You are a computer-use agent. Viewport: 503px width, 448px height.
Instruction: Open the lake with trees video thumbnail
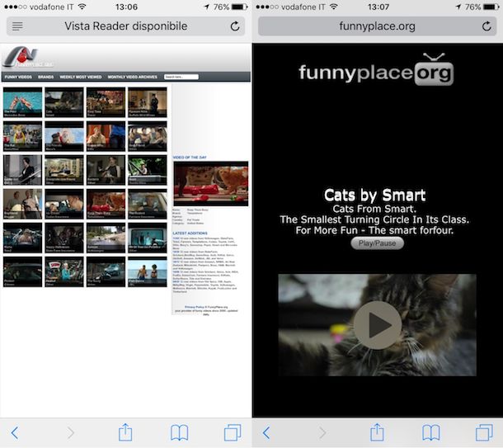106,238
